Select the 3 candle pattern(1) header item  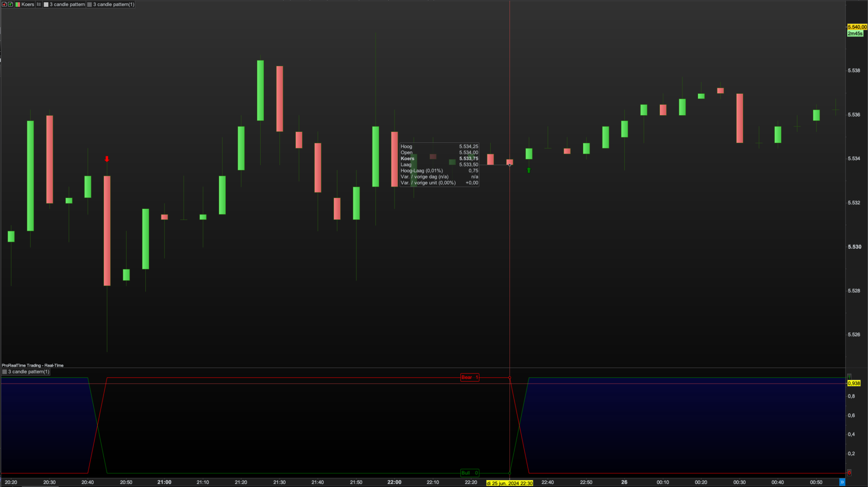(x=114, y=4)
